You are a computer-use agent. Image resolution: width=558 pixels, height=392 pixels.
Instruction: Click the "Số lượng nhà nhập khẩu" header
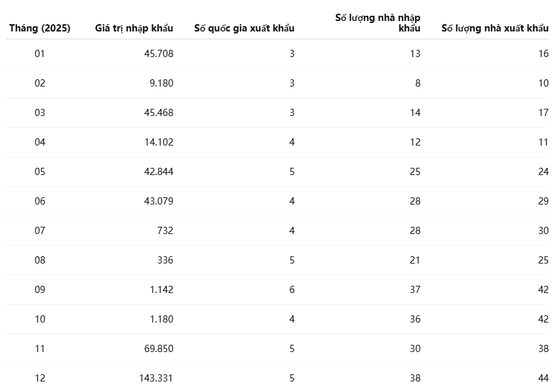[x=378, y=23]
